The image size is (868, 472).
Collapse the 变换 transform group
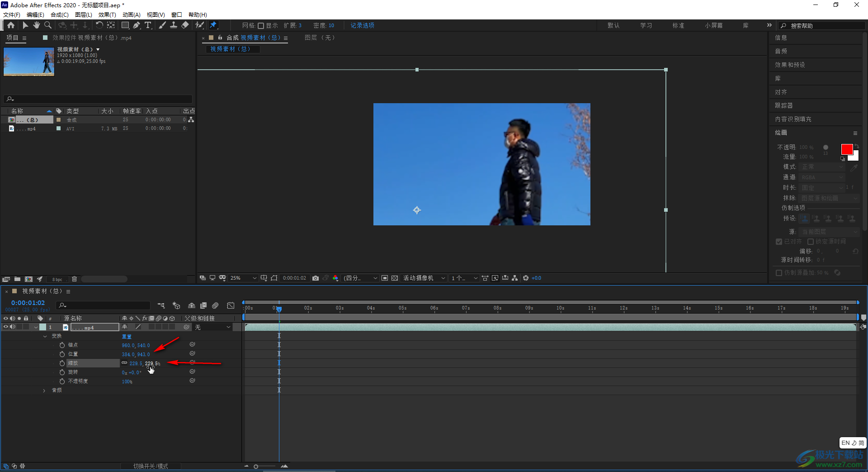(45, 336)
